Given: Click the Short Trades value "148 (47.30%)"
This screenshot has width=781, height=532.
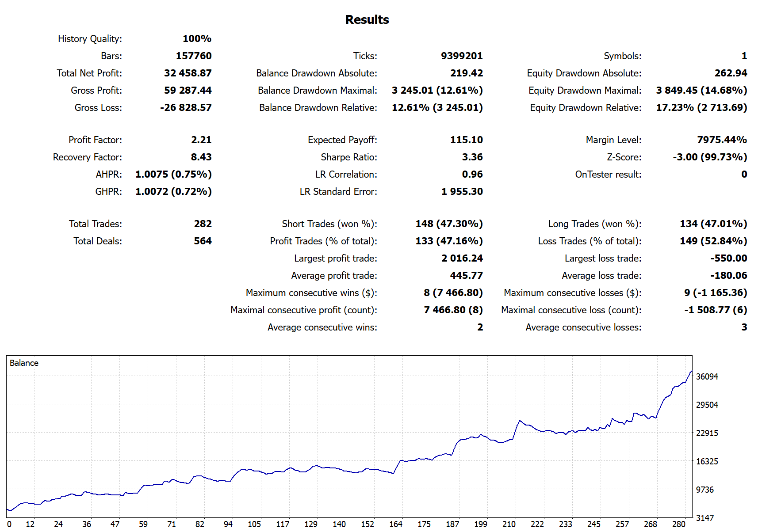Looking at the screenshot, I should pos(449,224).
